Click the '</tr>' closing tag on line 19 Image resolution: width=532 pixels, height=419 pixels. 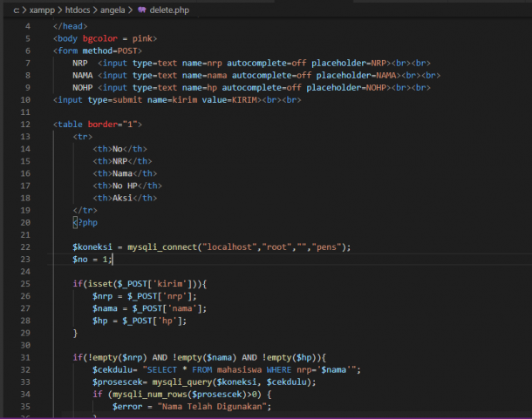click(85, 210)
